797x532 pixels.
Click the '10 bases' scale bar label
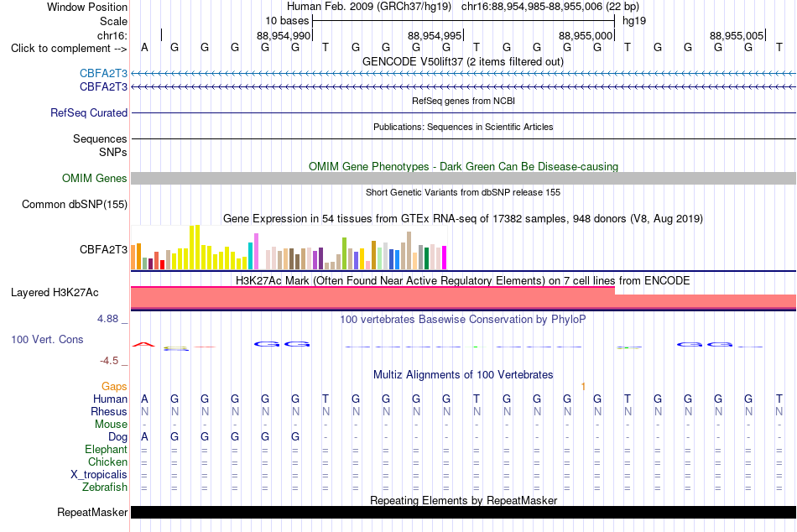click(287, 21)
